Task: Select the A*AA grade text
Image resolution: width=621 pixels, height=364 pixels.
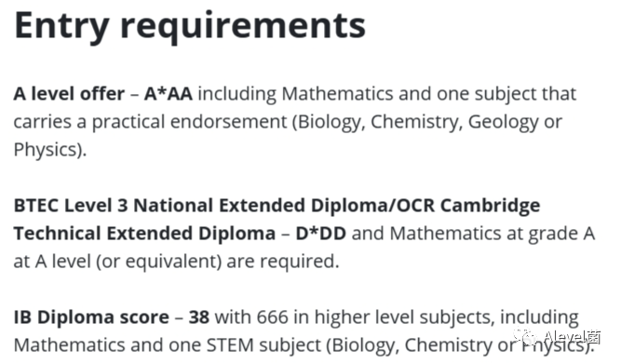Action: 169,94
